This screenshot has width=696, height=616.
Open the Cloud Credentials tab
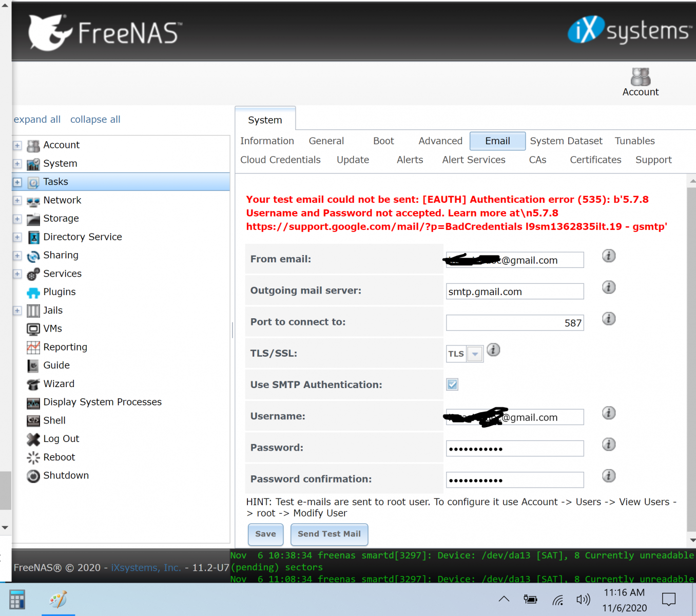(x=280, y=160)
